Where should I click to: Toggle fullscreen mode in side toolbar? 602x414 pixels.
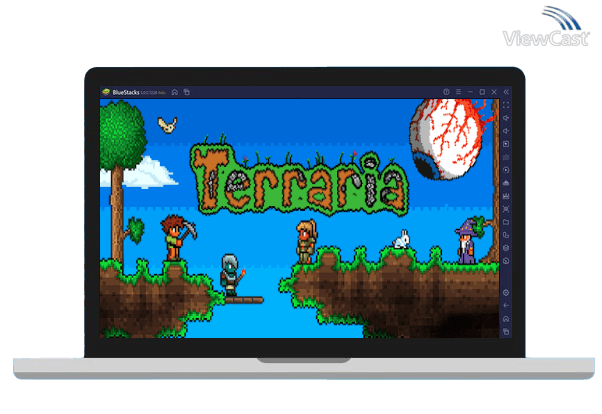click(506, 105)
